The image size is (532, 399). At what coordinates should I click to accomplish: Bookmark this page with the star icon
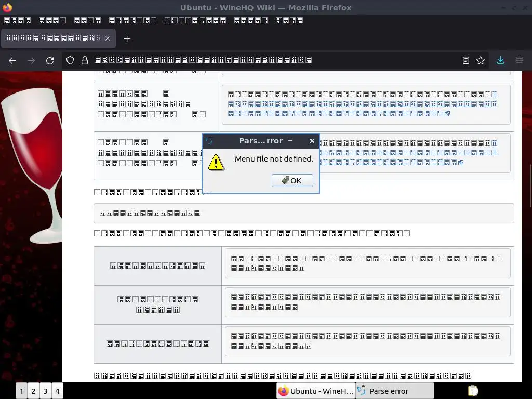481,60
